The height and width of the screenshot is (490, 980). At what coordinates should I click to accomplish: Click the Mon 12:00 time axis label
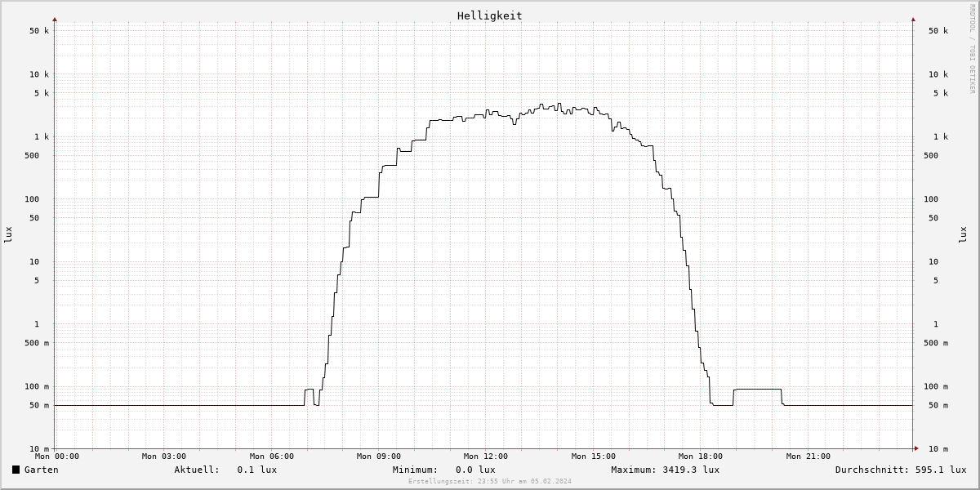[486, 457]
